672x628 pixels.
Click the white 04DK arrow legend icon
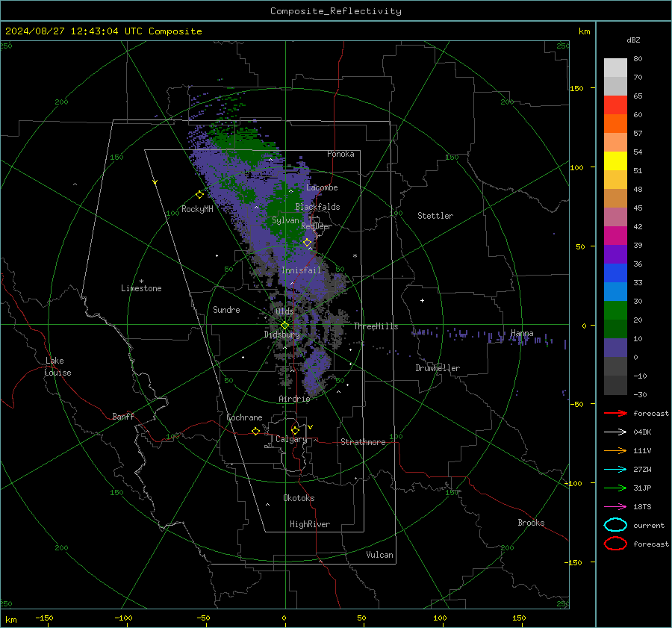[615, 432]
